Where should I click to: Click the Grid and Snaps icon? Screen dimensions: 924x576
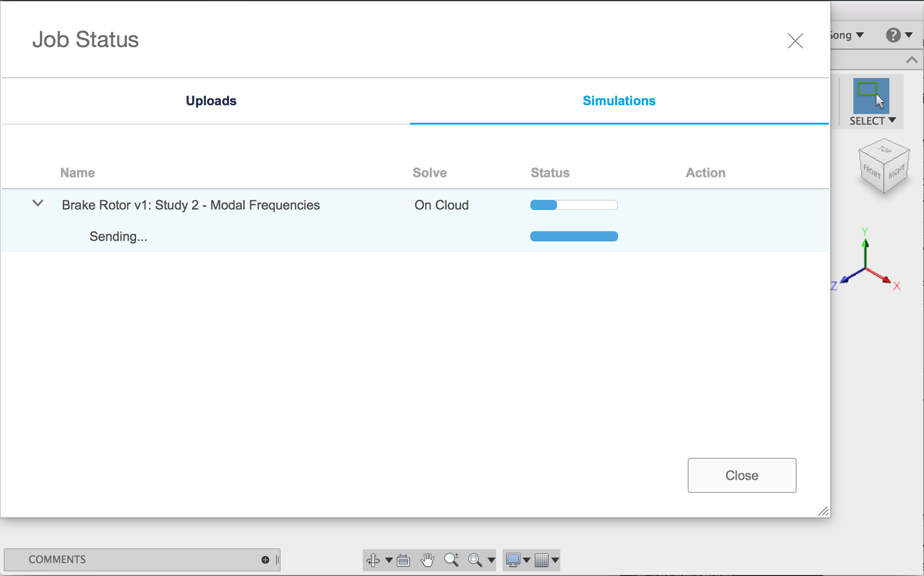(x=541, y=560)
